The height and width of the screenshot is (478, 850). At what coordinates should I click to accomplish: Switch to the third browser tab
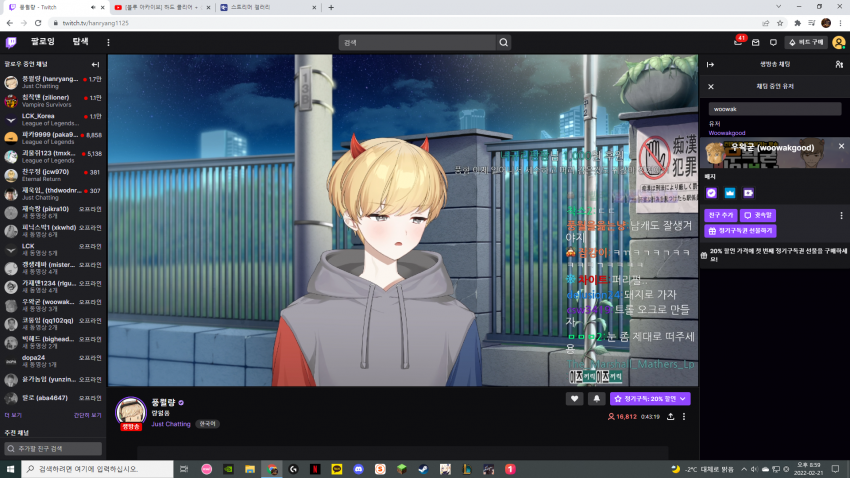click(x=268, y=7)
